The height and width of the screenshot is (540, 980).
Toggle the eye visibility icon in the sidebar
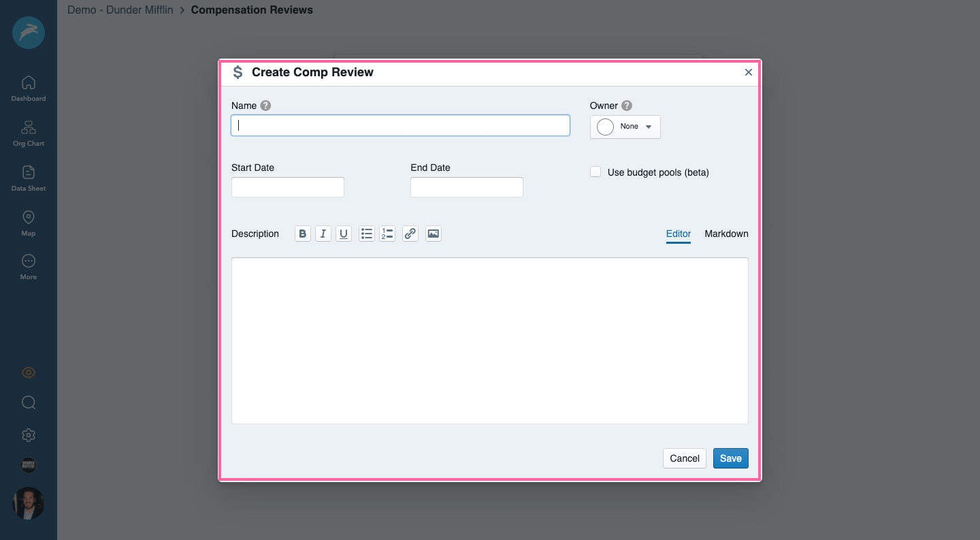[29, 372]
